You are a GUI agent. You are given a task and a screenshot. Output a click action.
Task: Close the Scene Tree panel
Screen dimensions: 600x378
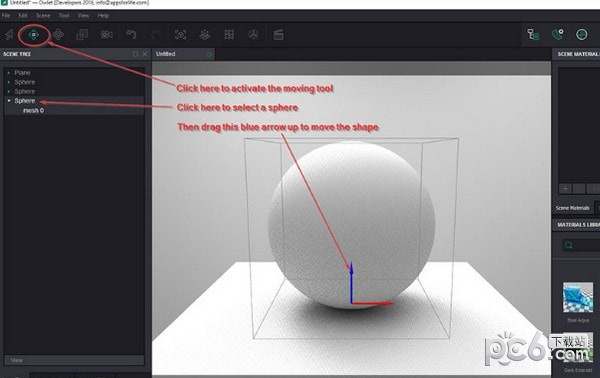pyautogui.click(x=145, y=54)
